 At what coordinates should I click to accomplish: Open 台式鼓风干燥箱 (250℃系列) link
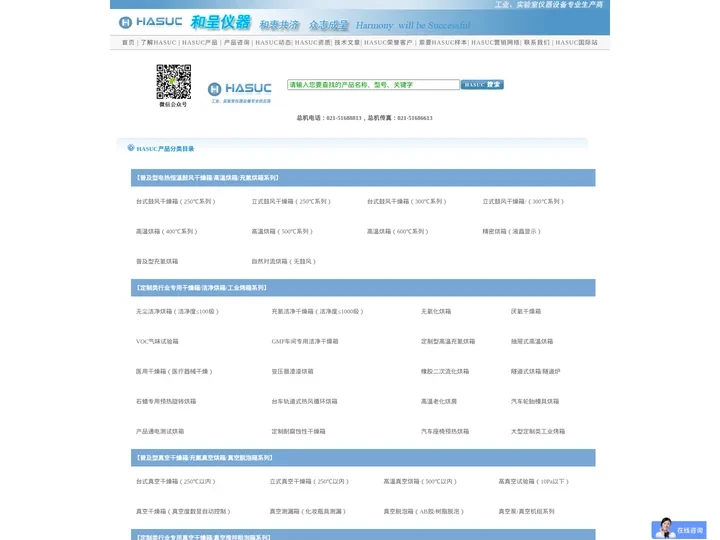tap(175, 201)
